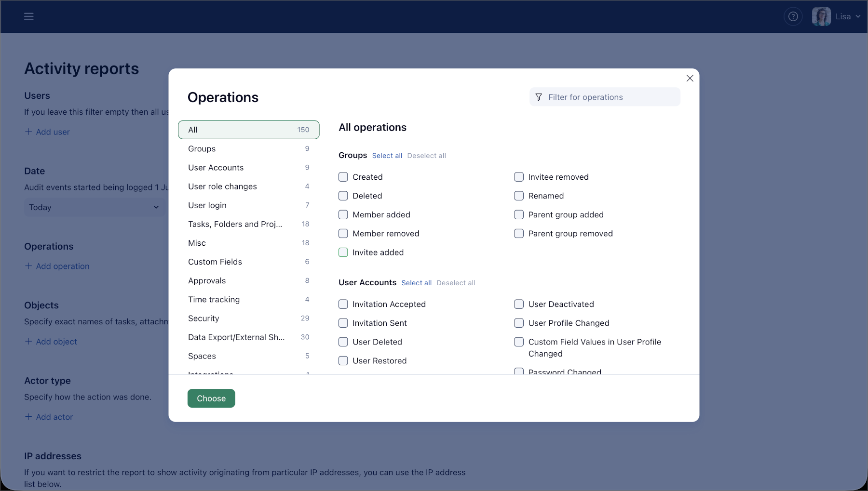This screenshot has height=491, width=868.
Task: Check the Created checkbox under Groups
Action: (x=343, y=177)
